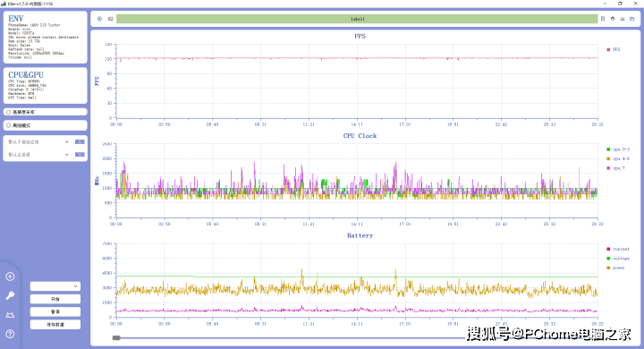The image size is (644, 349).
Task: Toggle the voltage legend entry in Battery chart
Action: coord(618,259)
